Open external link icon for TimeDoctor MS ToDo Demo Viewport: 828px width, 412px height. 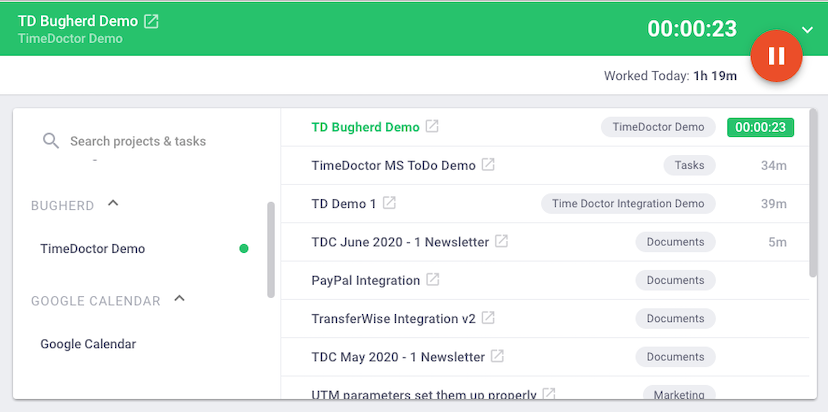coord(488,165)
